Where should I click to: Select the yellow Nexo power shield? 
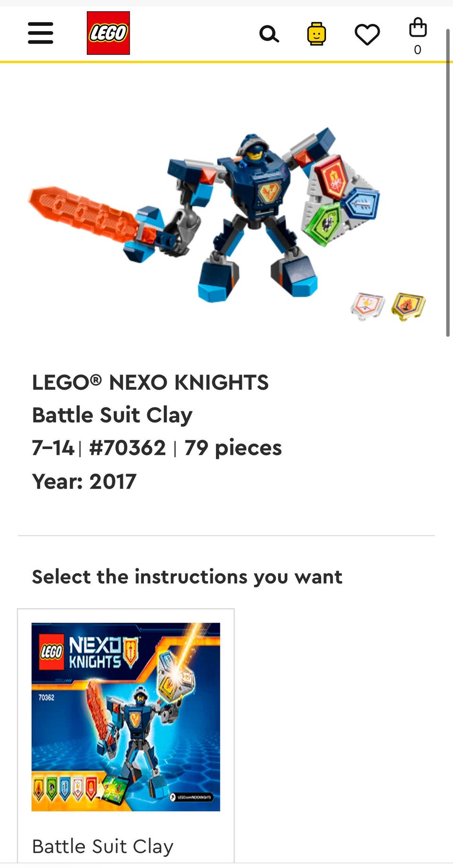(409, 306)
